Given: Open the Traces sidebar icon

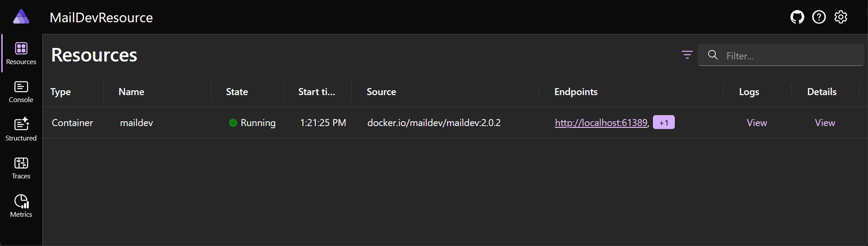Looking at the screenshot, I should click(x=21, y=168).
